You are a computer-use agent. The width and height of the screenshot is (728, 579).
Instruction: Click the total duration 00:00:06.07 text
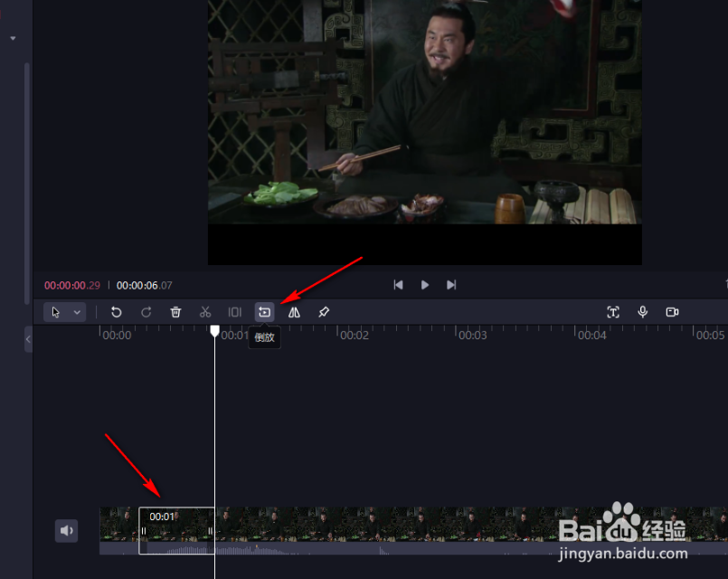pos(144,286)
